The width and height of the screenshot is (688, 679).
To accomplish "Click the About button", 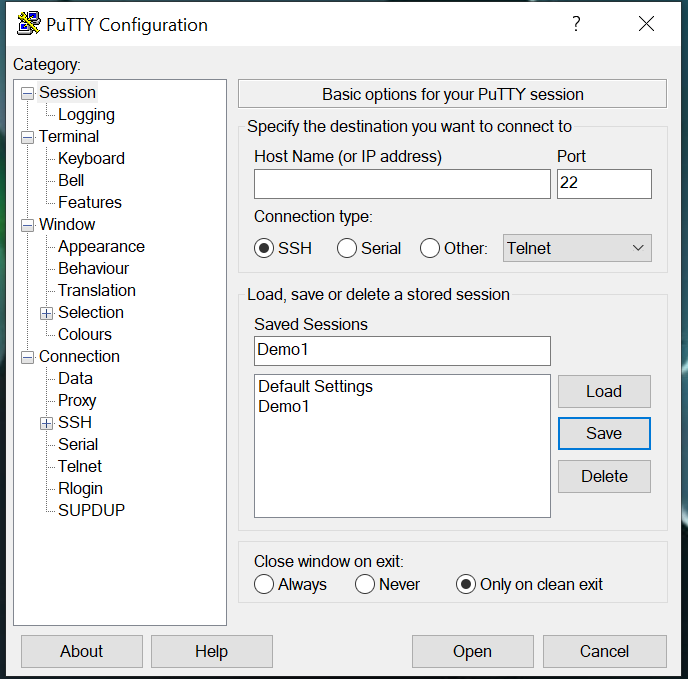I will 82,651.
